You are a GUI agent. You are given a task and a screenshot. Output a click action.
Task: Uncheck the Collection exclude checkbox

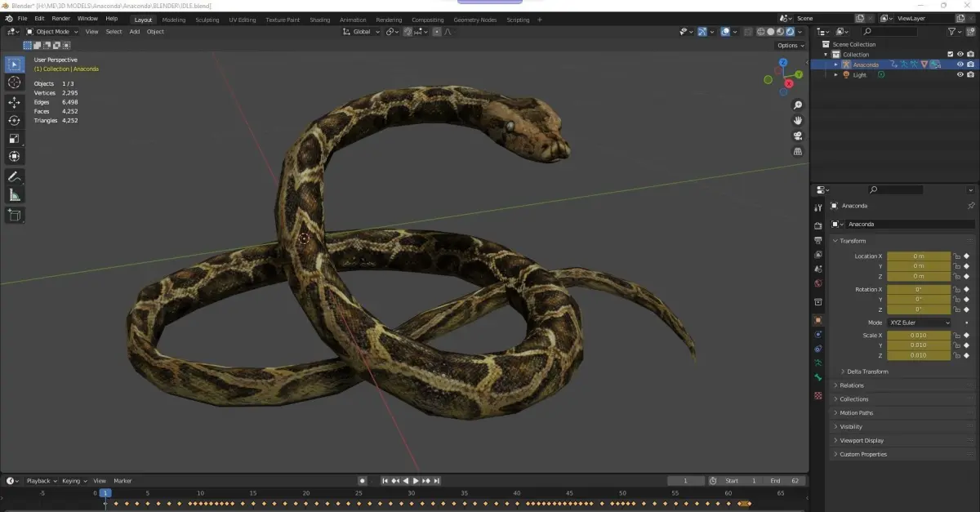(950, 55)
